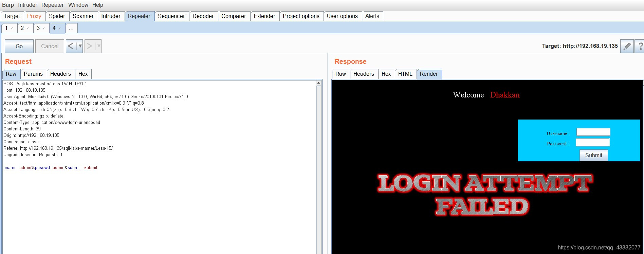This screenshot has height=254, width=644.
Task: Close Repeater tab 1
Action: coord(12,29)
